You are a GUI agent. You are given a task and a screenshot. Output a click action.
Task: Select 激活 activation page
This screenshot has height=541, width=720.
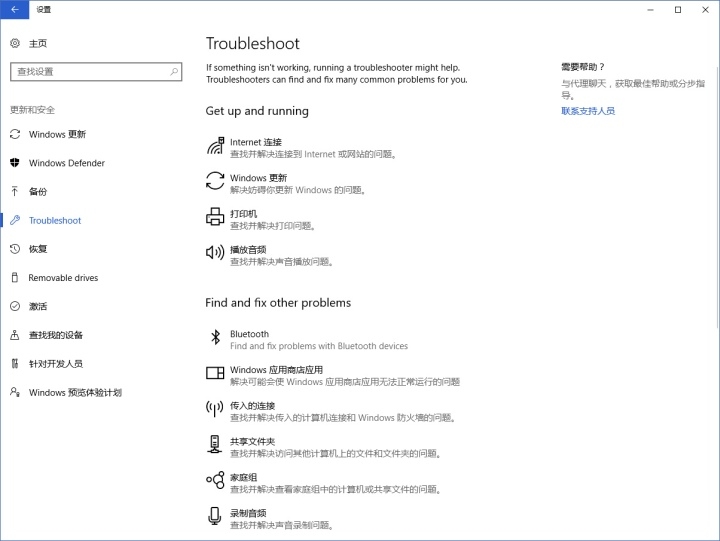[x=38, y=306]
